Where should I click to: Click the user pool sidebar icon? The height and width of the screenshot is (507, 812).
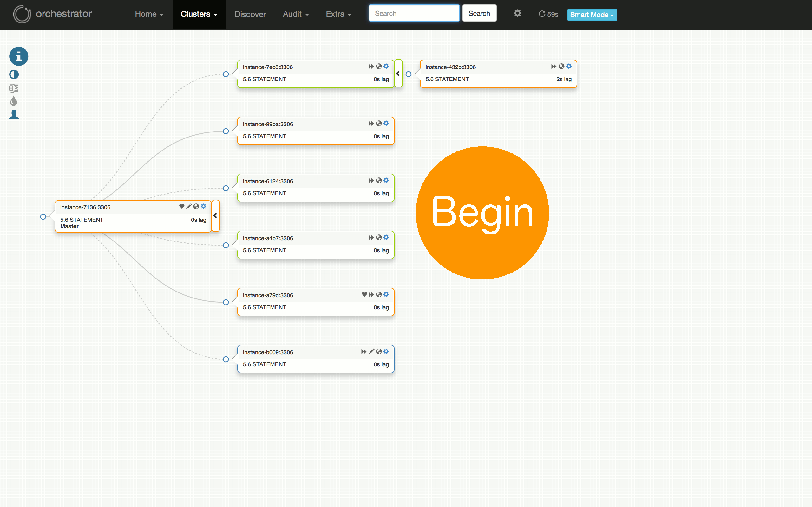click(x=14, y=114)
